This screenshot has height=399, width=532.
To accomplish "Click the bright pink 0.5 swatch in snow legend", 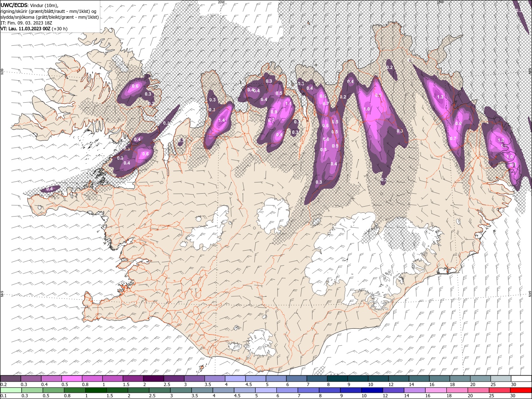I will (x=71, y=379).
